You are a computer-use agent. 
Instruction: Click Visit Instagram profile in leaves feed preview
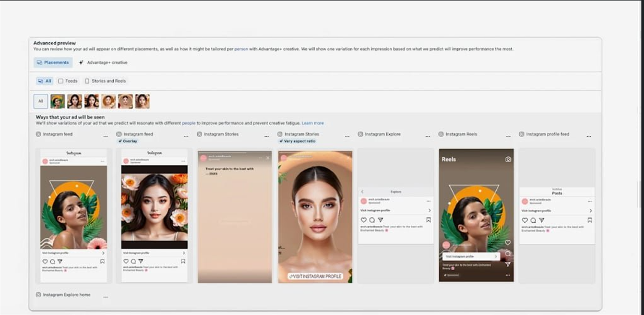[74, 252]
